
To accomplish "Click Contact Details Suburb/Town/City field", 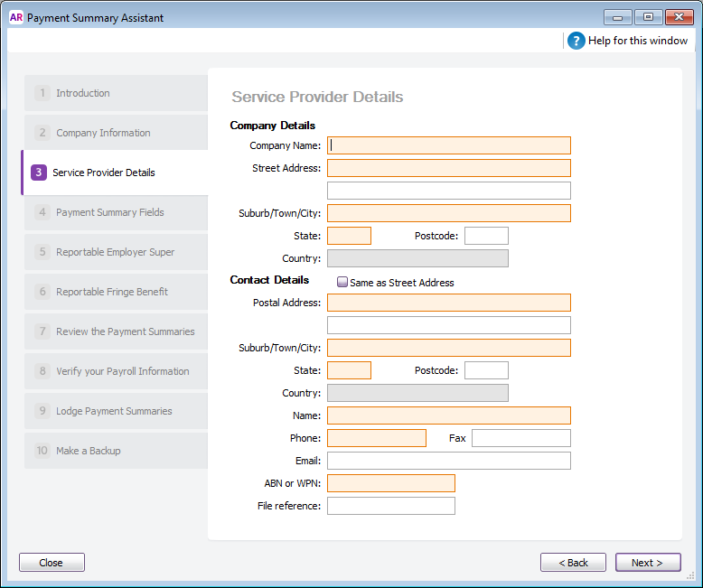I will coord(449,348).
